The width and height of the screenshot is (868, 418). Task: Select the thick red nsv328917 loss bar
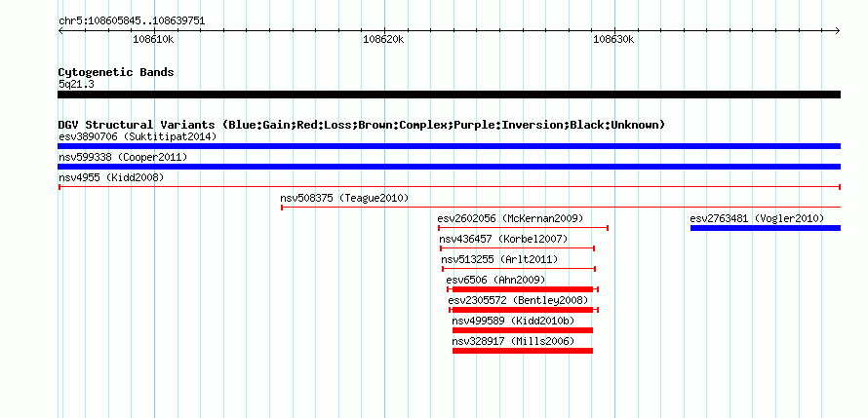point(523,351)
